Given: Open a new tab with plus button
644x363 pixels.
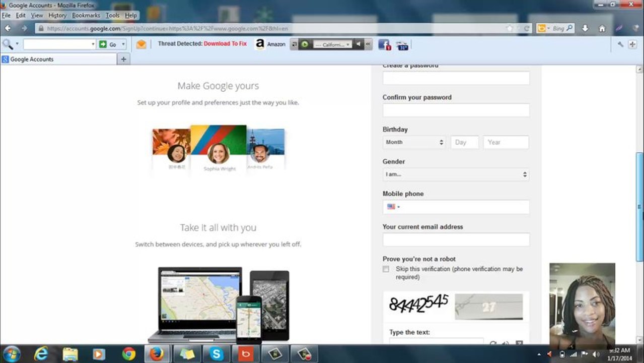Looking at the screenshot, I should click(123, 59).
